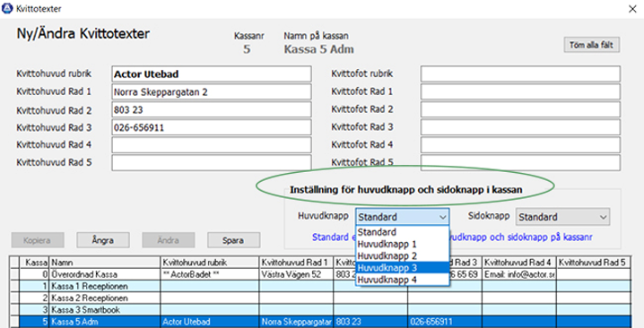Click the Actor Utebad cell in grid
644x328 pixels.
pos(210,322)
